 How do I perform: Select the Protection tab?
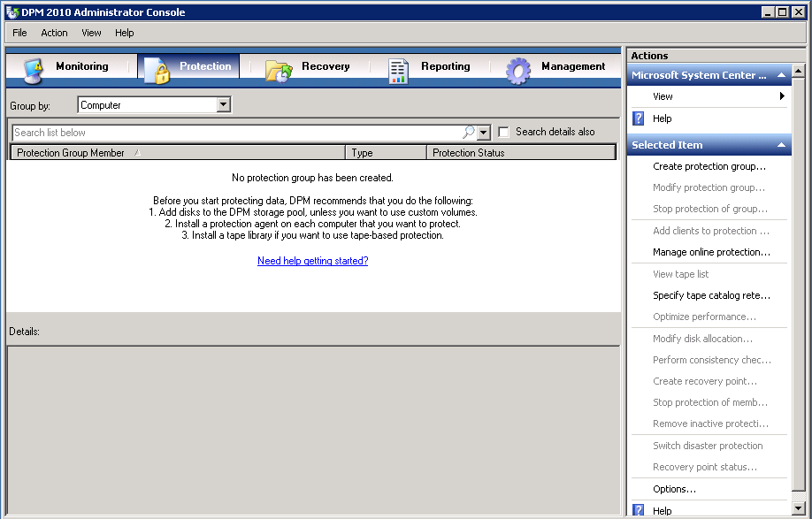click(x=188, y=66)
